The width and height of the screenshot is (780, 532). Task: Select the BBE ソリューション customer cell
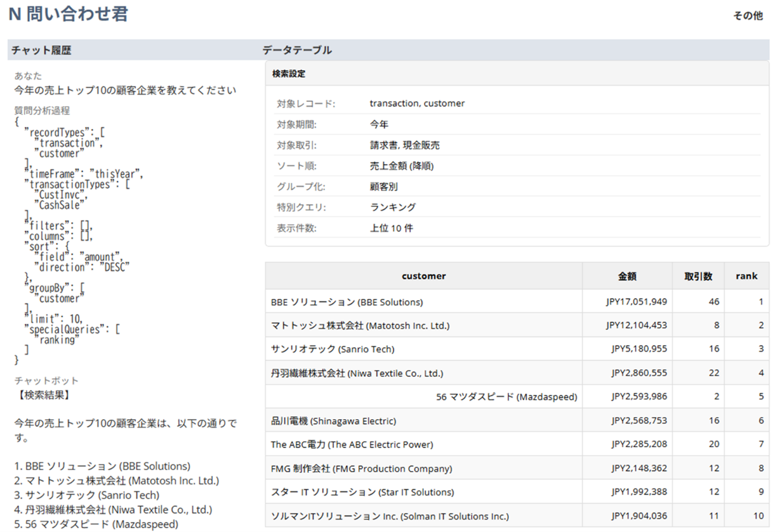coord(424,302)
